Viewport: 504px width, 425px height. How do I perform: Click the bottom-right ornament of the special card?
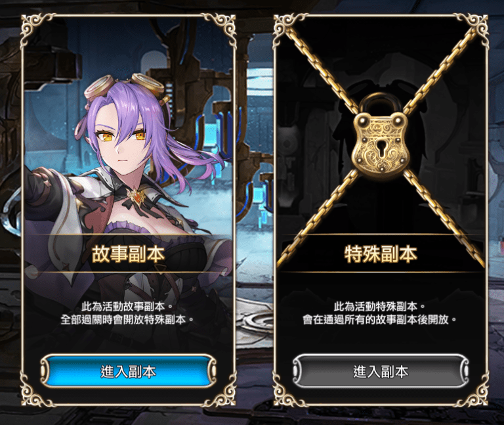[472, 391]
